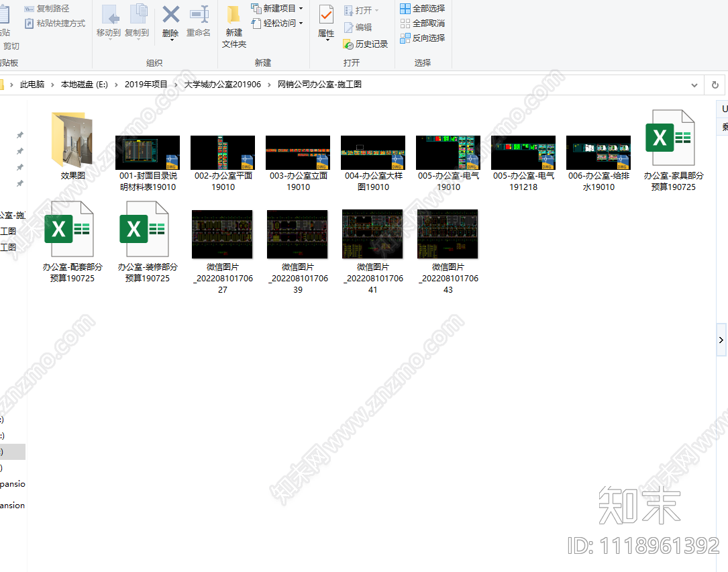Image resolution: width=728 pixels, height=572 pixels.
Task: Expand the Properties (属性) dropdown arrow
Action: click(327, 40)
